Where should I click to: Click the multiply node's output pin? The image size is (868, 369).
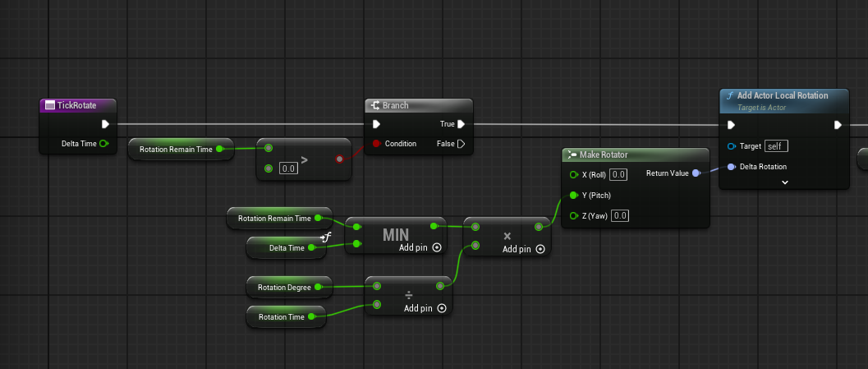point(539,227)
